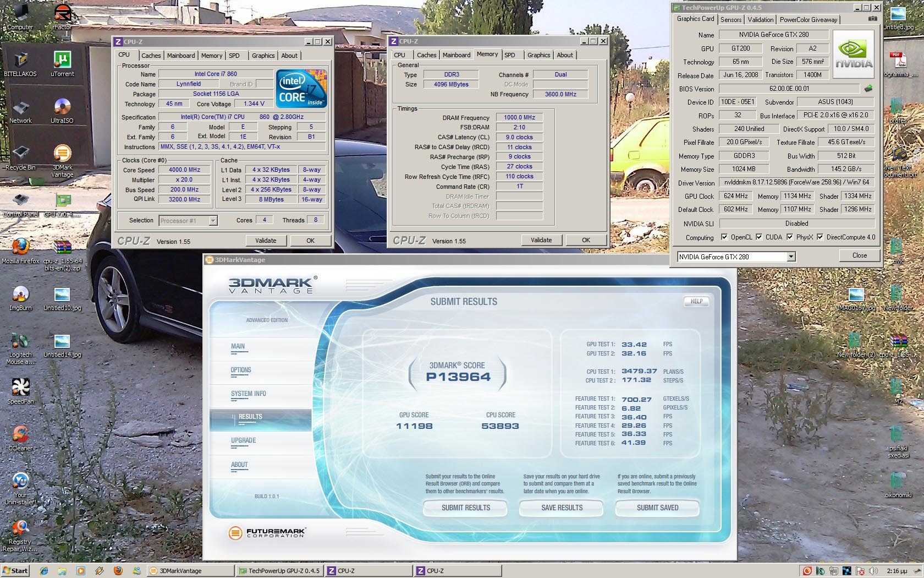This screenshot has width=924, height=578.
Task: Open the Caches tab in right CPU-Z window
Action: (x=426, y=55)
